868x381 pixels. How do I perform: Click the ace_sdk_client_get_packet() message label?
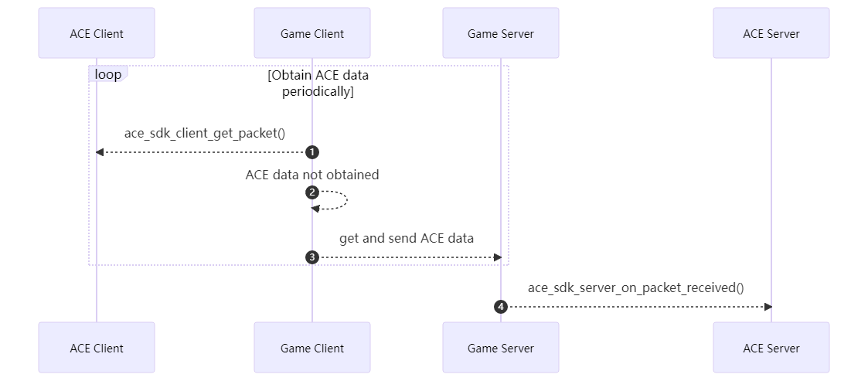[x=205, y=133]
